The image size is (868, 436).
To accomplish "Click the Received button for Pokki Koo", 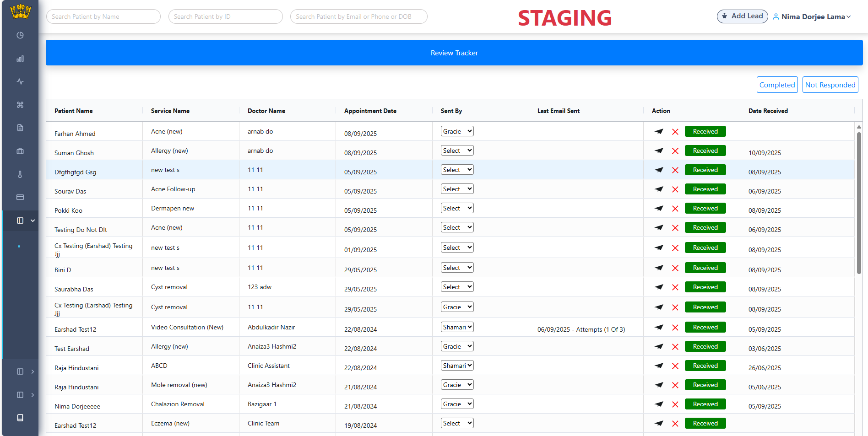I will click(705, 208).
